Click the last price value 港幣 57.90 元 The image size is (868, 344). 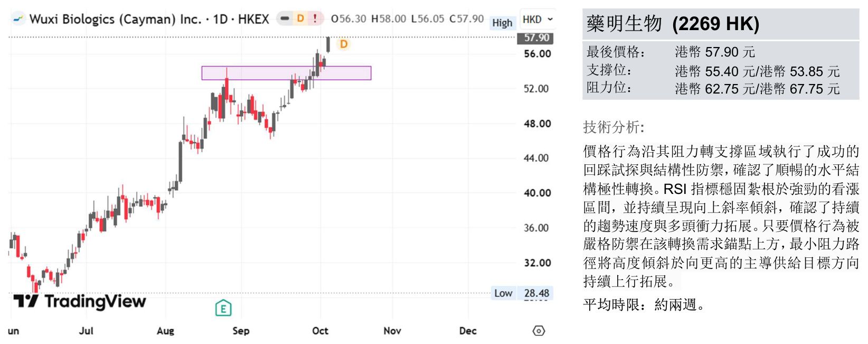point(715,52)
